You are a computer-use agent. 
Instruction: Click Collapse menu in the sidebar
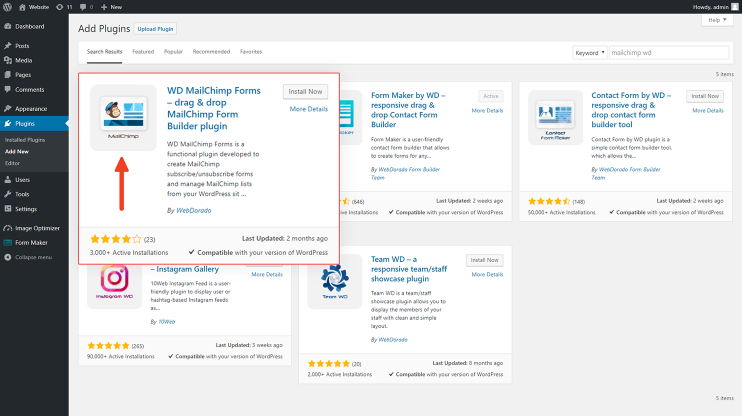34,257
